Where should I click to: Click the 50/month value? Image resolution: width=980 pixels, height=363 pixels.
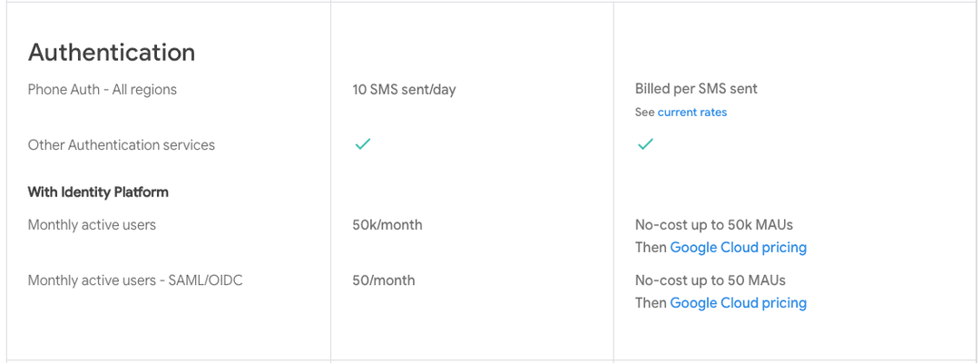coord(384,280)
